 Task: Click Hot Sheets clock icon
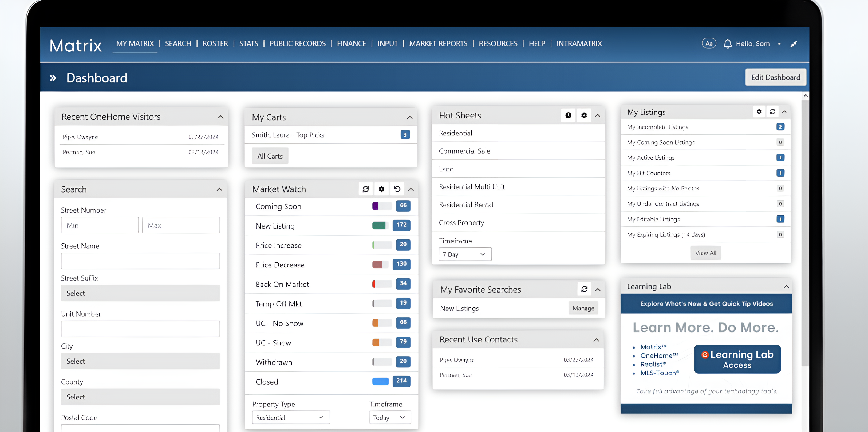pos(568,115)
